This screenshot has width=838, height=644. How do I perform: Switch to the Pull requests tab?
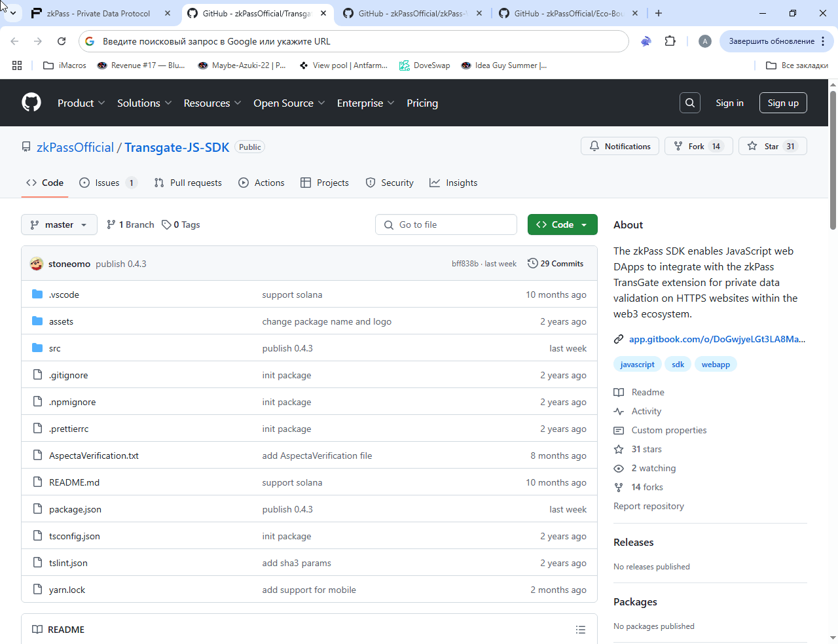188,183
